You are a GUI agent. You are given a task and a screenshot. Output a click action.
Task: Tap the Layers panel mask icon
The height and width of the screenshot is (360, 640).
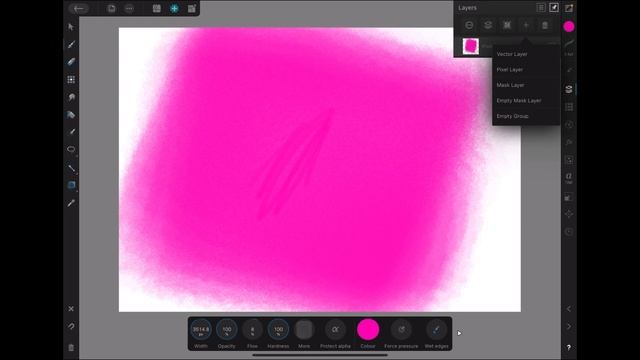click(507, 25)
